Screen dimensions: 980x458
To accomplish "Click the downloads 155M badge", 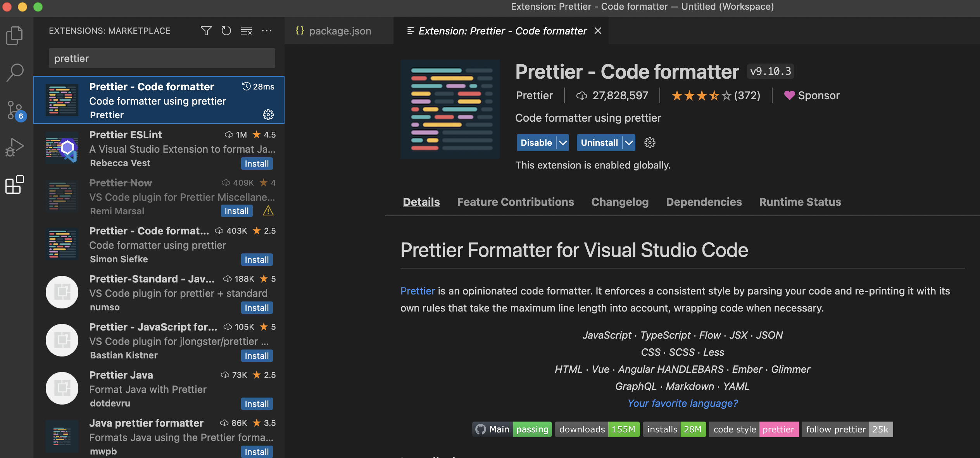I will 597,429.
